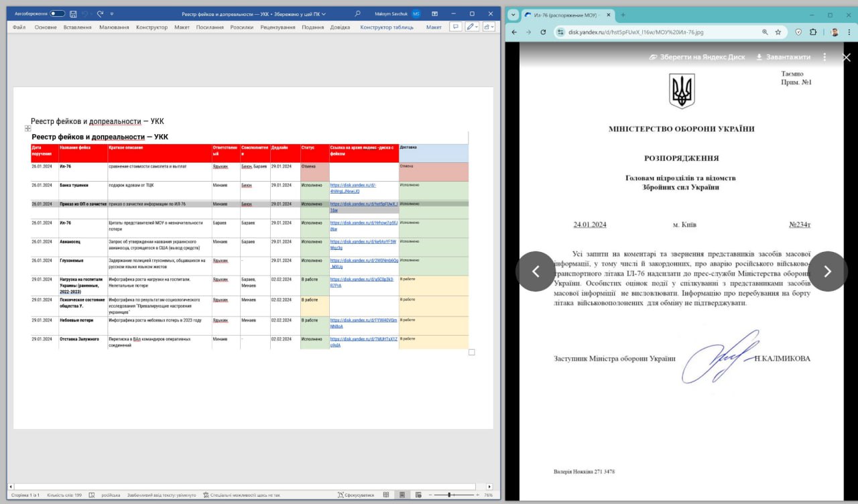Switch to Web Layout view in the status bar

(x=418, y=495)
